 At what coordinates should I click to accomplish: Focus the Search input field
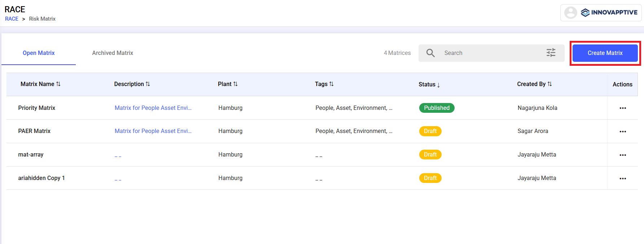[491, 53]
